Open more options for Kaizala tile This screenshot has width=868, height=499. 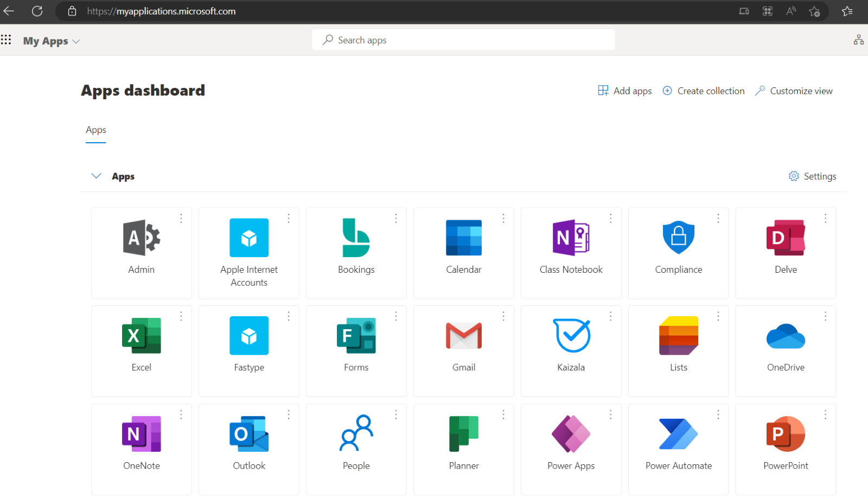click(611, 316)
